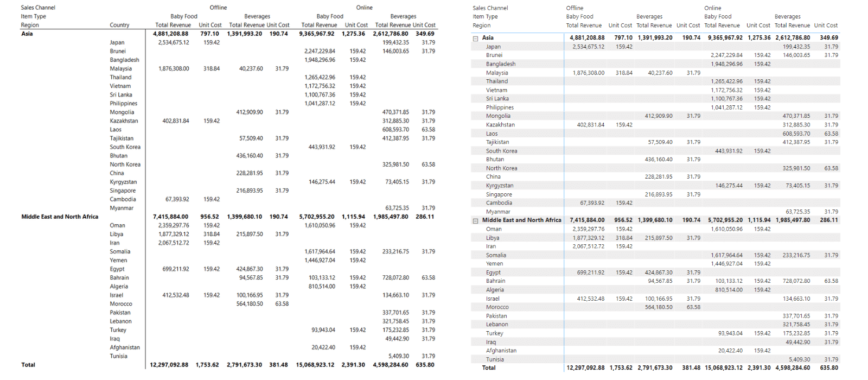This screenshot has width=868, height=380.
Task: Click Japan's 2,534,675.12 revenue in expandable matrix
Action: tap(588, 47)
